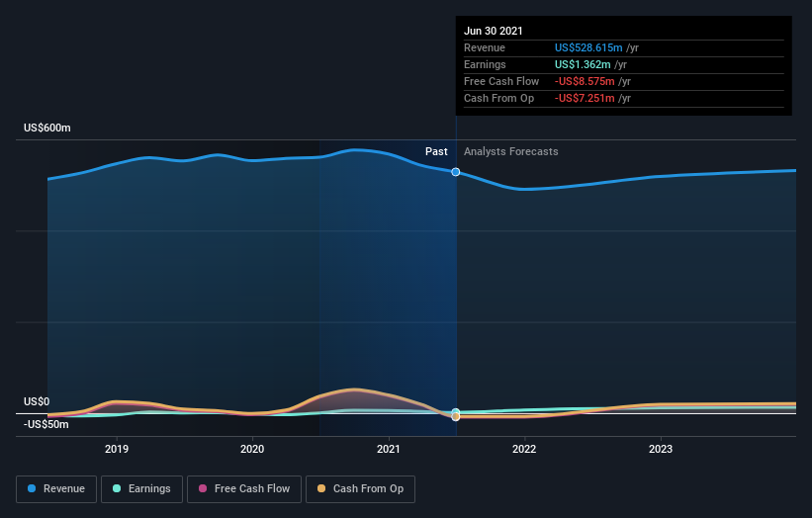812x518 pixels.
Task: Click the 2021 x-axis label
Action: click(389, 449)
